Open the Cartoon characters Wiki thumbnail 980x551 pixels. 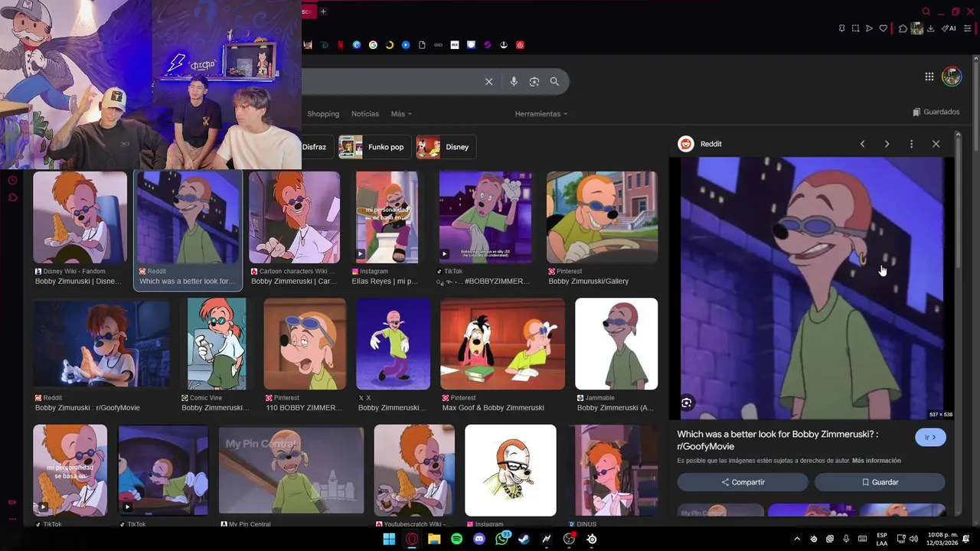(294, 217)
